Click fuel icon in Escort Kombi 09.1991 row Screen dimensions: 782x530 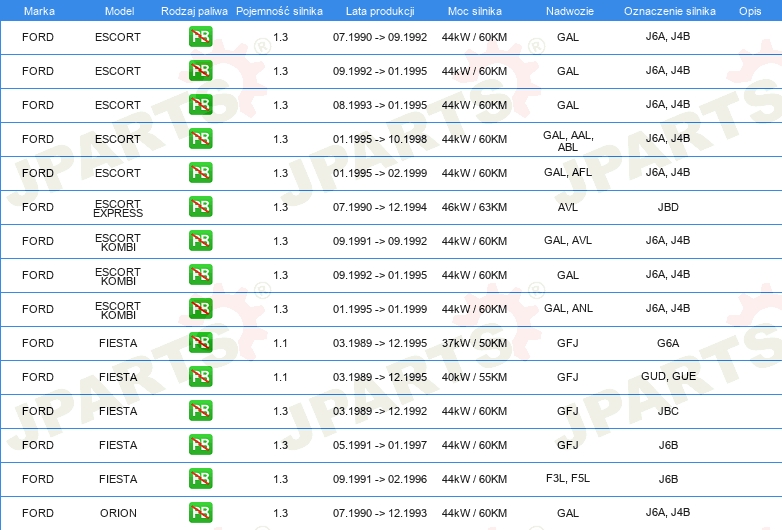200,240
